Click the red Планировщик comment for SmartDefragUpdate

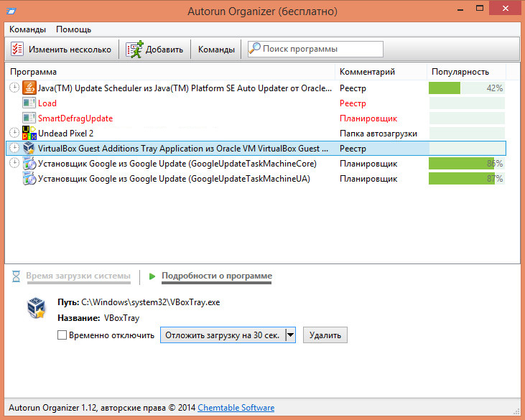[x=368, y=118]
